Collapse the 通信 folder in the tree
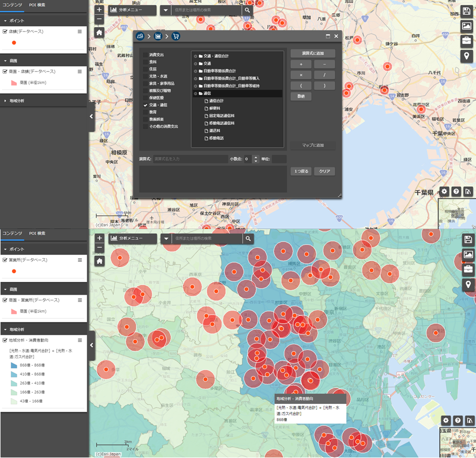 point(195,93)
